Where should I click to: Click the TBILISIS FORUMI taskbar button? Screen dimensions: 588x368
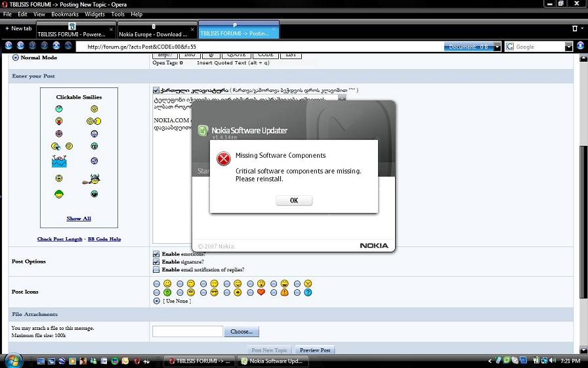[201, 361]
